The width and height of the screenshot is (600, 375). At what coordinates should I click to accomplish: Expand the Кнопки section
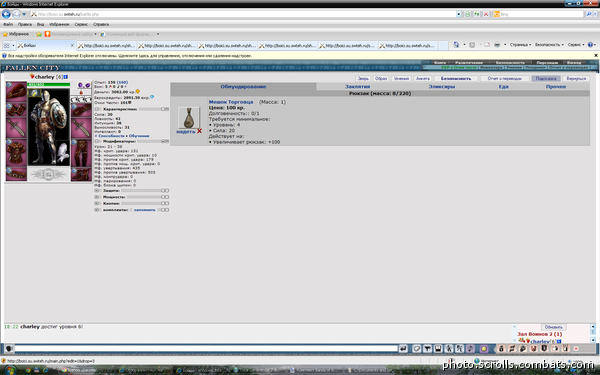coord(97,203)
